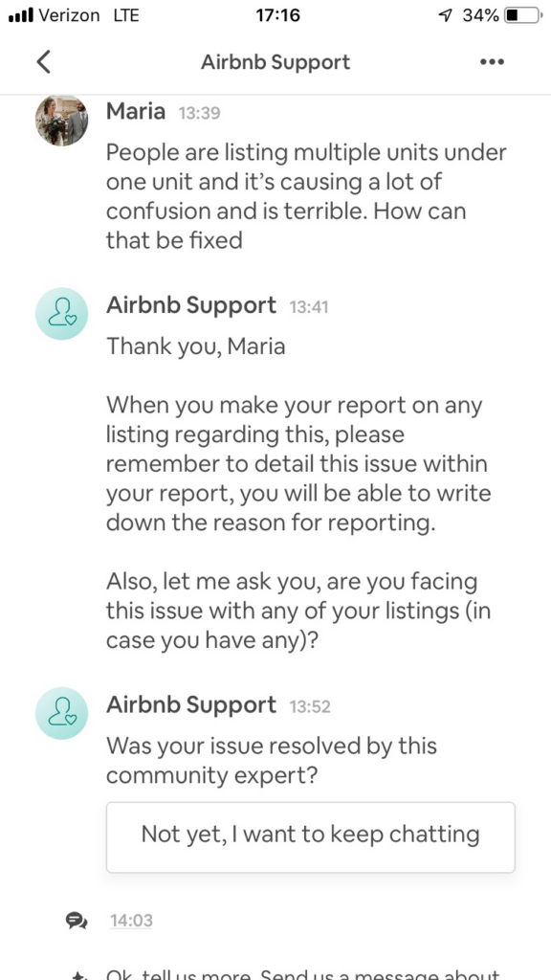Select Maria's name label in the conversation

pyautogui.click(x=135, y=111)
